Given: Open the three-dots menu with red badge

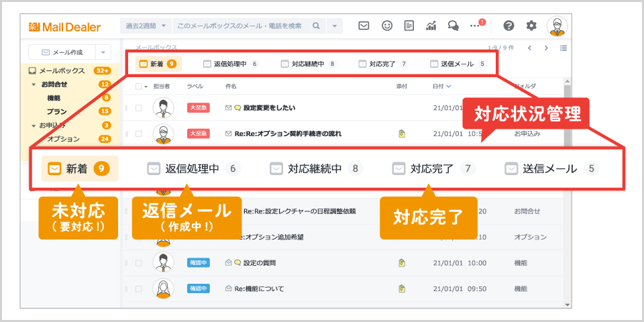Looking at the screenshot, I should click(477, 25).
